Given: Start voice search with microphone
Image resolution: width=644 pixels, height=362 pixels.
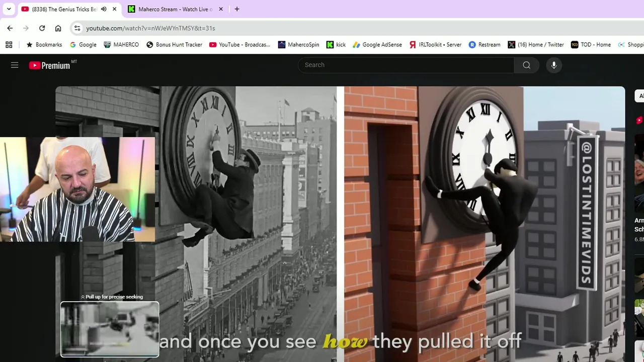Looking at the screenshot, I should click(554, 65).
